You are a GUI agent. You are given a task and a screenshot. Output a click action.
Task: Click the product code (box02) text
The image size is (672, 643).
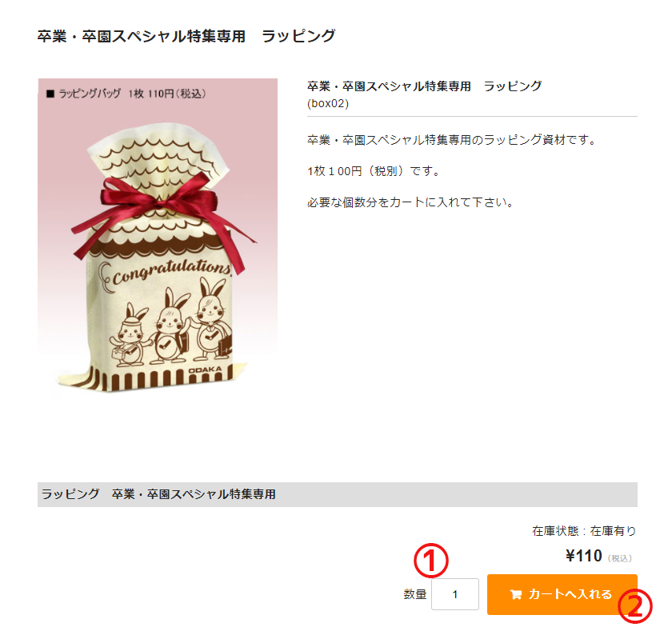pos(328,104)
